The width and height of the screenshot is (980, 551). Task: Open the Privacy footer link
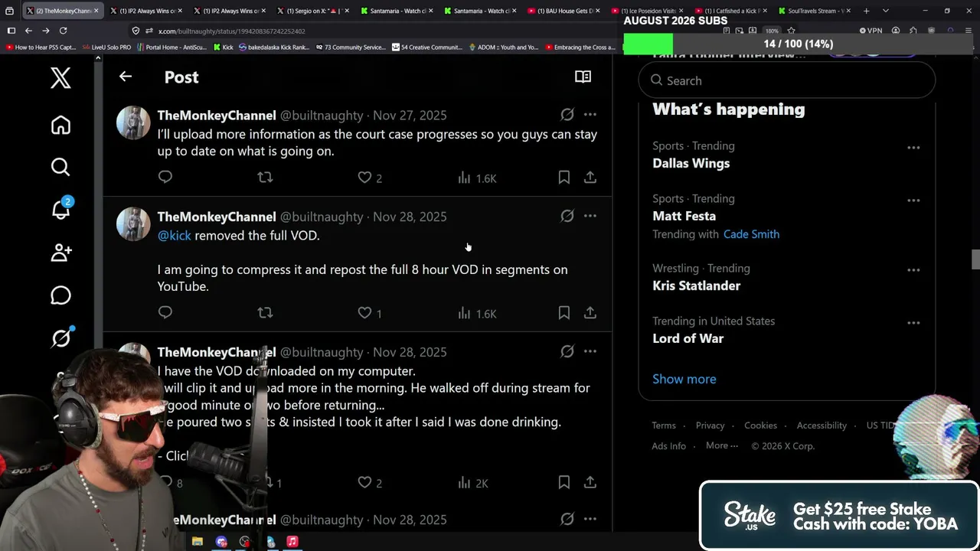[710, 425]
